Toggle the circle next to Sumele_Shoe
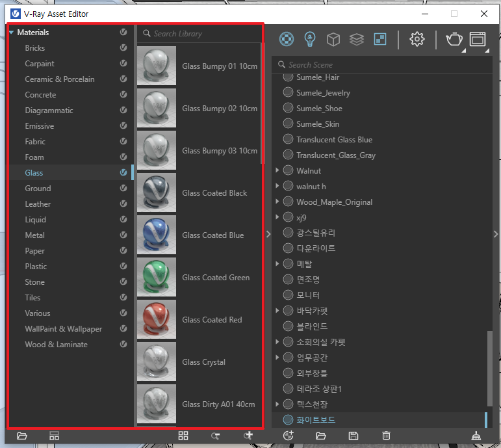Viewport: 501px width, 448px height. click(x=288, y=108)
